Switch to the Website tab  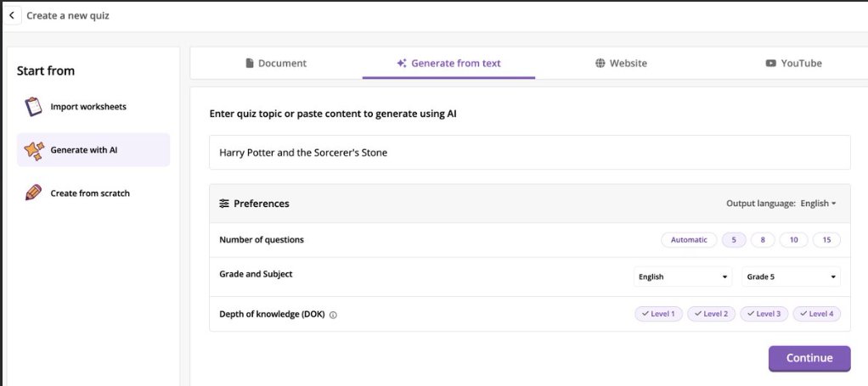coord(621,63)
